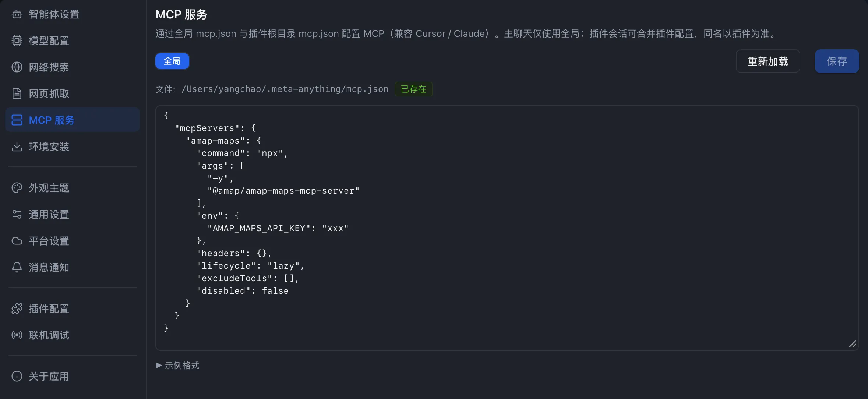Open the 环境安装 page
This screenshot has height=399, width=868.
(x=73, y=147)
